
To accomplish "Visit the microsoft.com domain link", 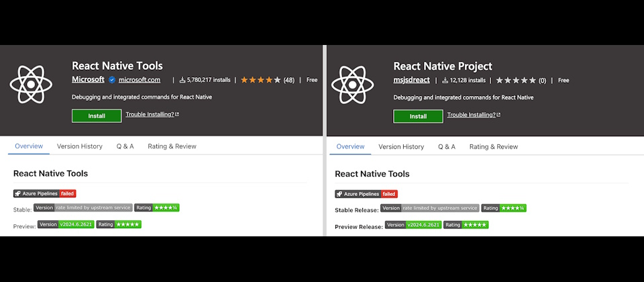I will (x=140, y=80).
